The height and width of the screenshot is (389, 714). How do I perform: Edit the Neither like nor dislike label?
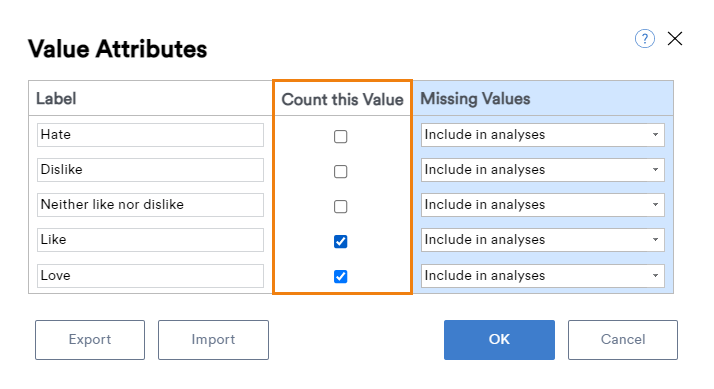pos(150,205)
